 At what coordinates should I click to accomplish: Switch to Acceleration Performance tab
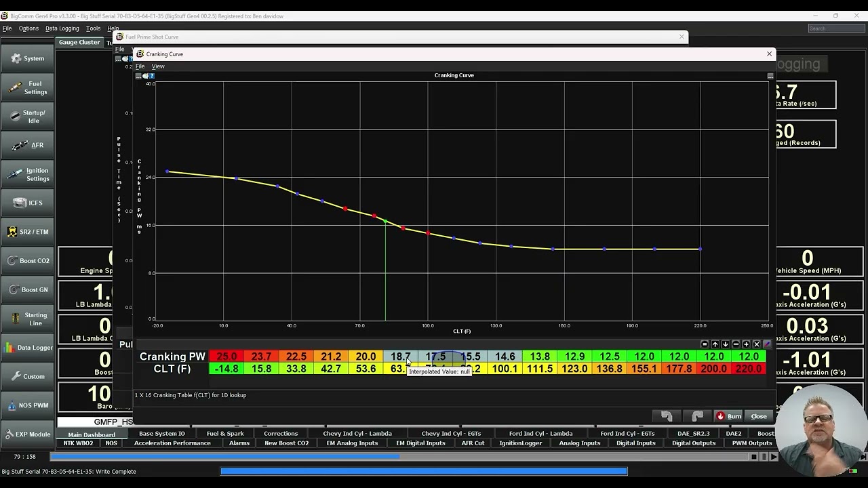click(x=172, y=443)
